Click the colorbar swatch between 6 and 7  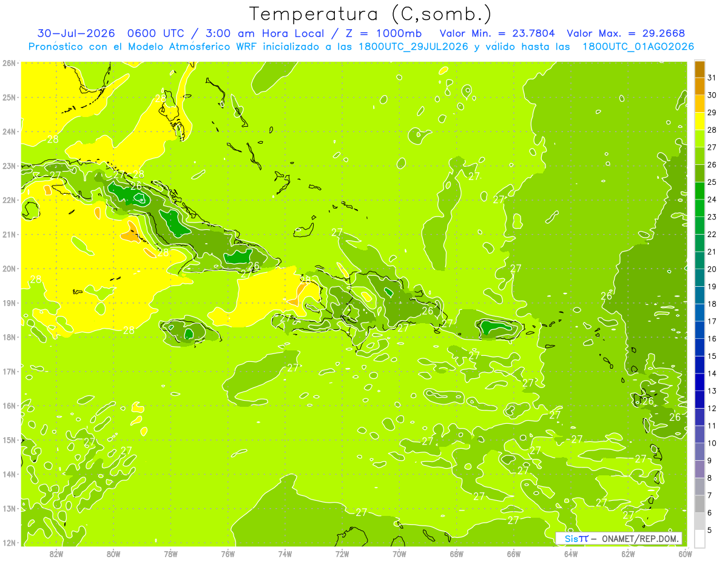tap(699, 504)
